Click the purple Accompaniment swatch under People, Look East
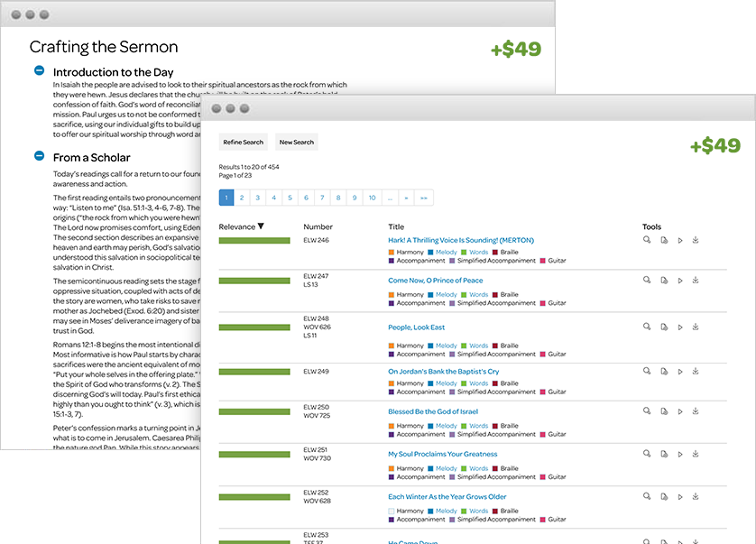 click(391, 354)
